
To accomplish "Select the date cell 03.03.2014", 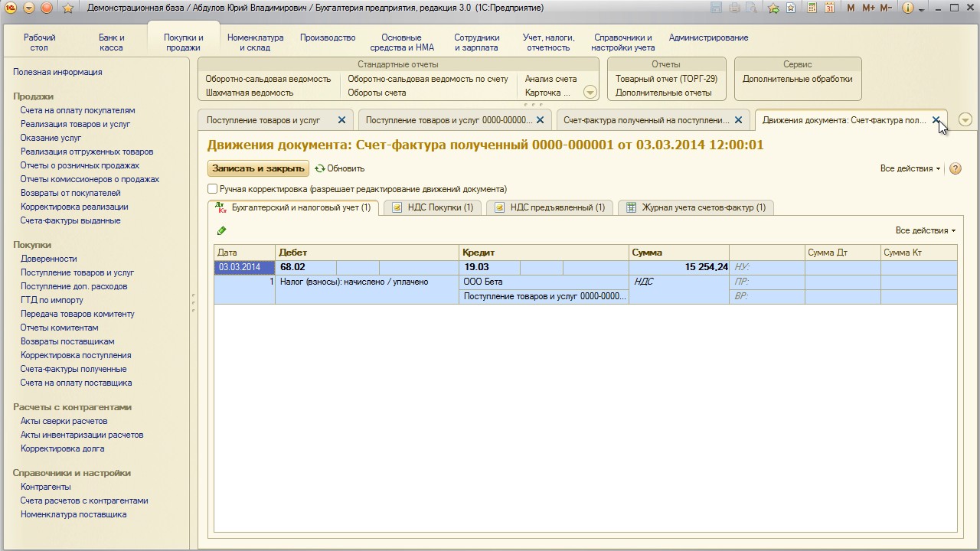I will 244,267.
